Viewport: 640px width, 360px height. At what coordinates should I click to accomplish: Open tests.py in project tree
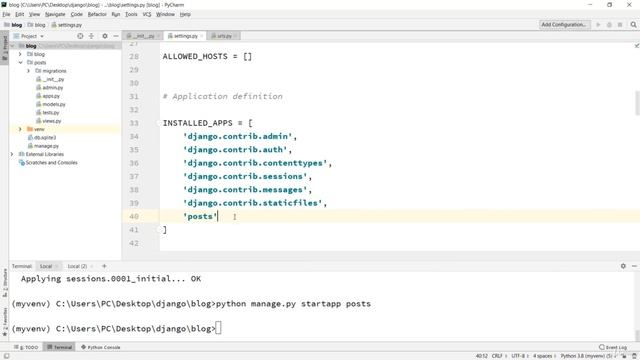(48, 112)
